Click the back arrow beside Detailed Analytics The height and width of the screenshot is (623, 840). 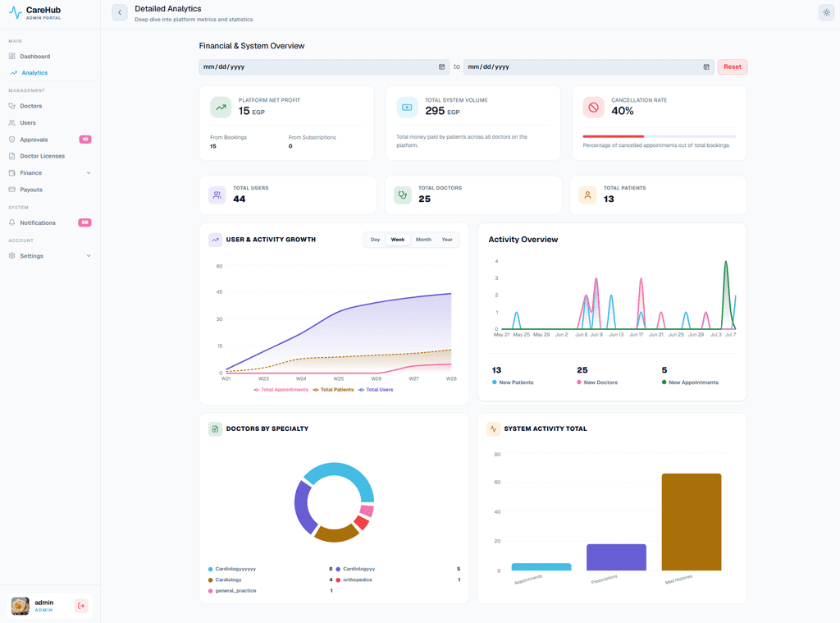coord(120,12)
